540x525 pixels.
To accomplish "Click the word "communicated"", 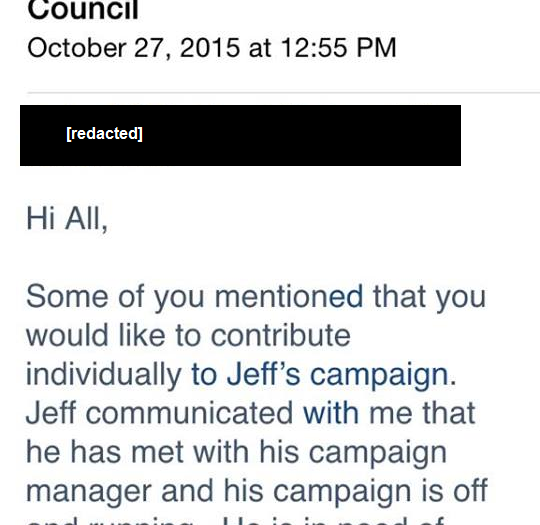I will point(189,413).
